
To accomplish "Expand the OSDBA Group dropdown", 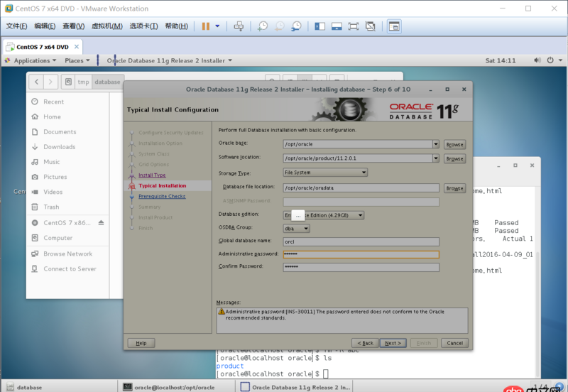I will tap(306, 229).
